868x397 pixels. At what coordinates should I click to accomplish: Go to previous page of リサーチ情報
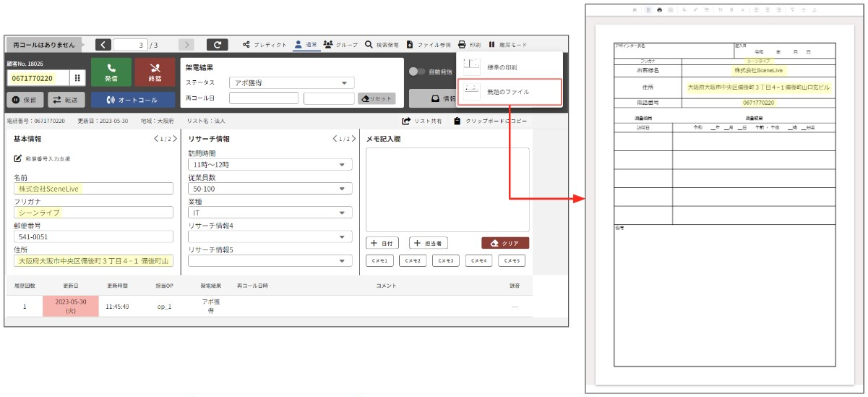click(335, 139)
